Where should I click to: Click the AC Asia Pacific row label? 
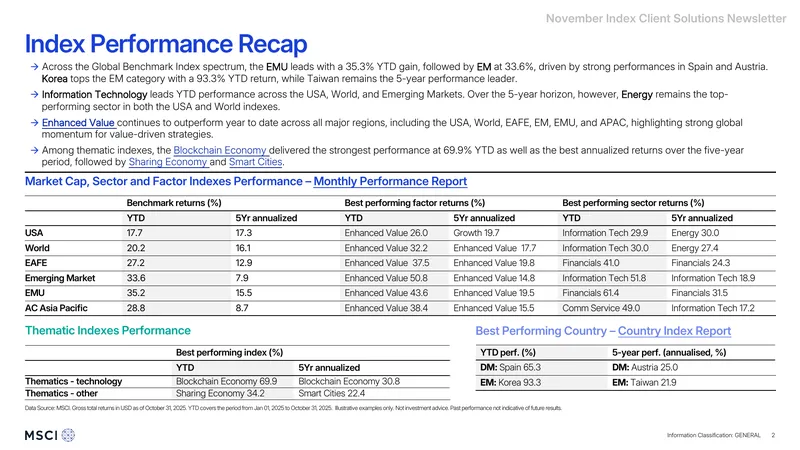[x=56, y=308]
